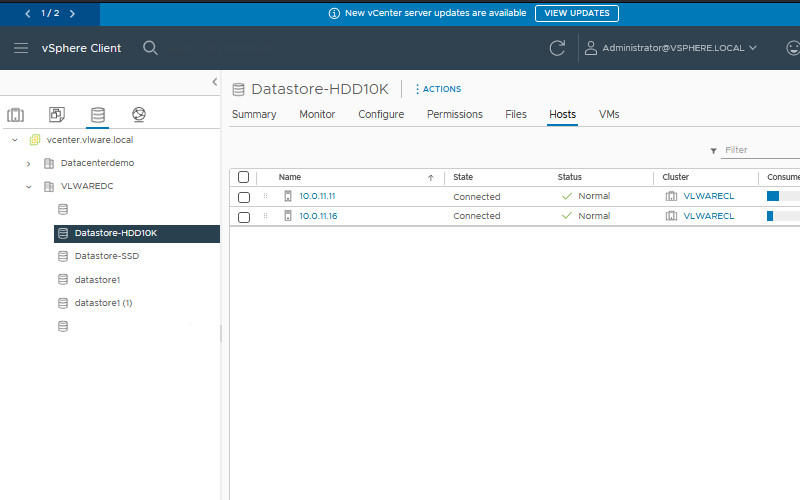Click the State column header
Image resolution: width=800 pixels, height=500 pixels.
tap(463, 177)
